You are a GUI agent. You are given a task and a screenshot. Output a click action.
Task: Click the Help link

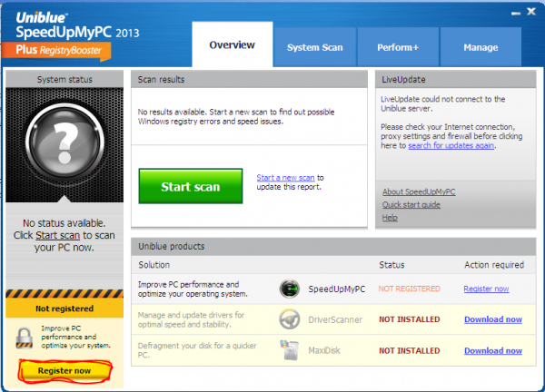click(x=390, y=218)
